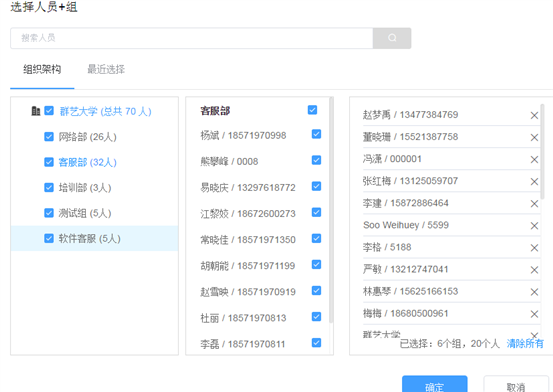Uncheck 胡朝能 checkbox
Screen dimensions: 553x392
click(316, 265)
